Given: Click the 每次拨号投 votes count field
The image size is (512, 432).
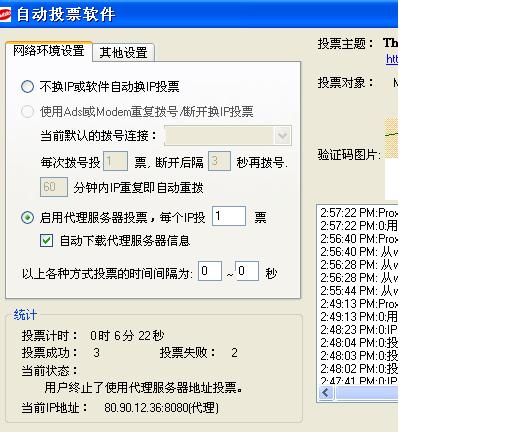Looking at the screenshot, I should 115,161.
